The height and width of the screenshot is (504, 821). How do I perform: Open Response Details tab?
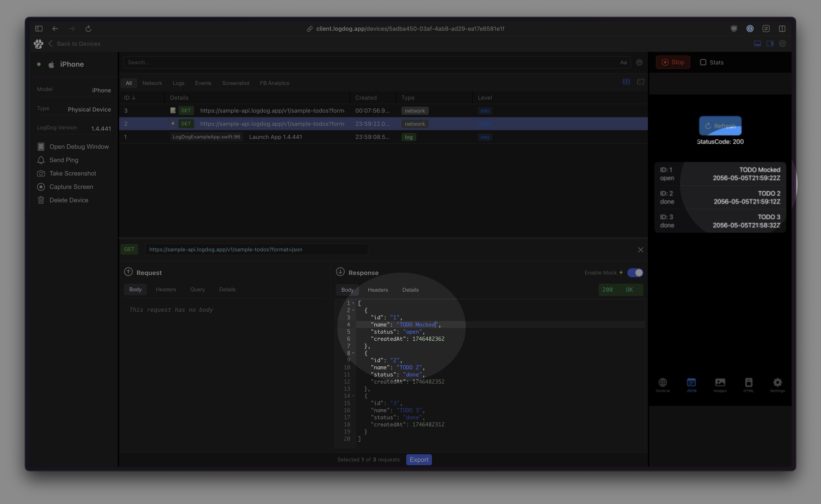(410, 290)
